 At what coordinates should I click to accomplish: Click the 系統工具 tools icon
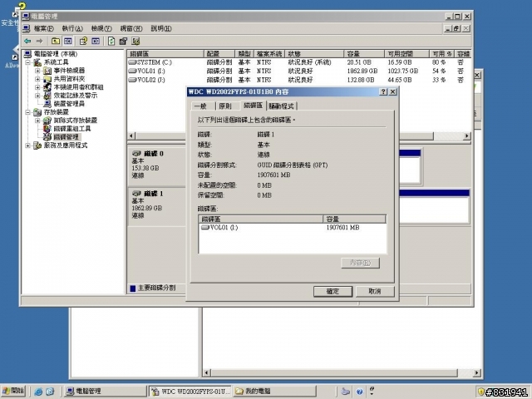(37, 62)
